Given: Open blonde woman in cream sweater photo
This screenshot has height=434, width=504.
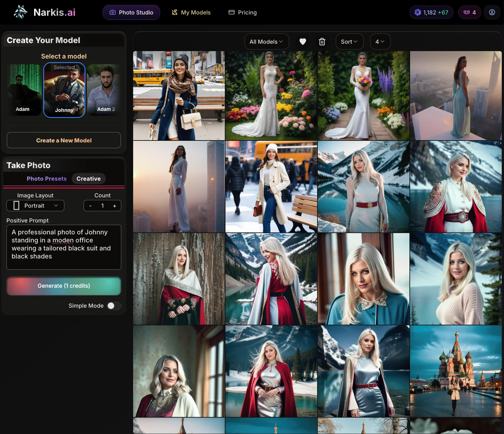Looking at the screenshot, I should 456,279.
